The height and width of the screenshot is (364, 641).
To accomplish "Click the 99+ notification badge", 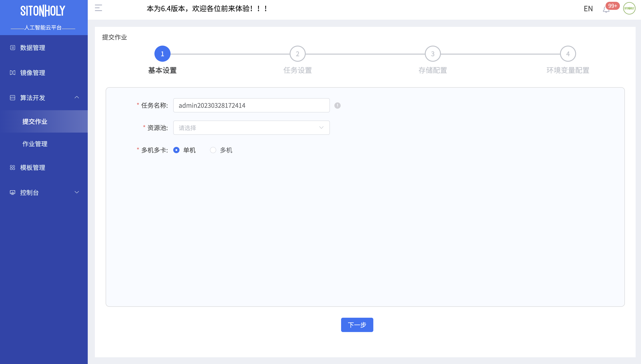I will [x=613, y=6].
